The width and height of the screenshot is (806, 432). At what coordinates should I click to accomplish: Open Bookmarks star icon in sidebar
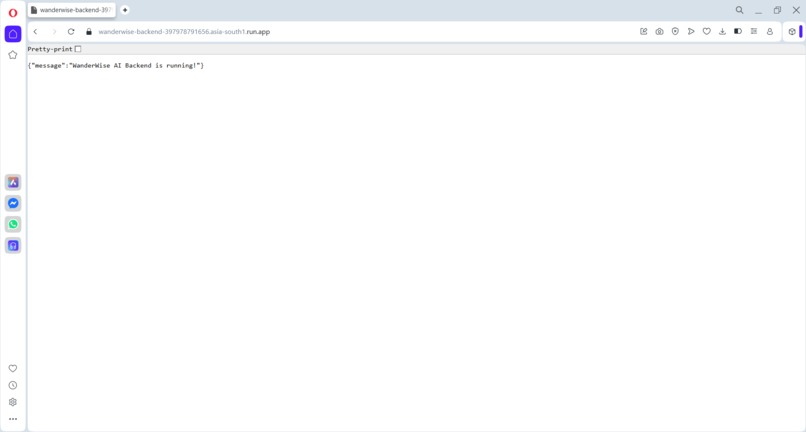coord(13,55)
